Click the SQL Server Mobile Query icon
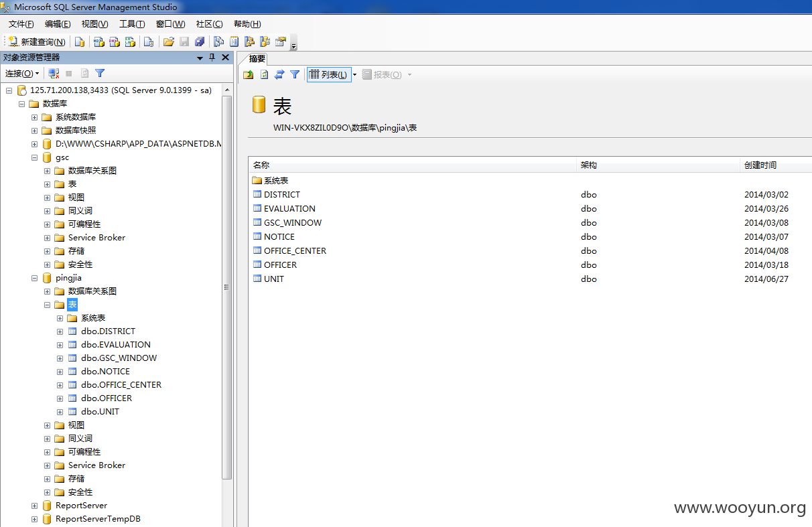The height and width of the screenshot is (527, 812). 149,42
